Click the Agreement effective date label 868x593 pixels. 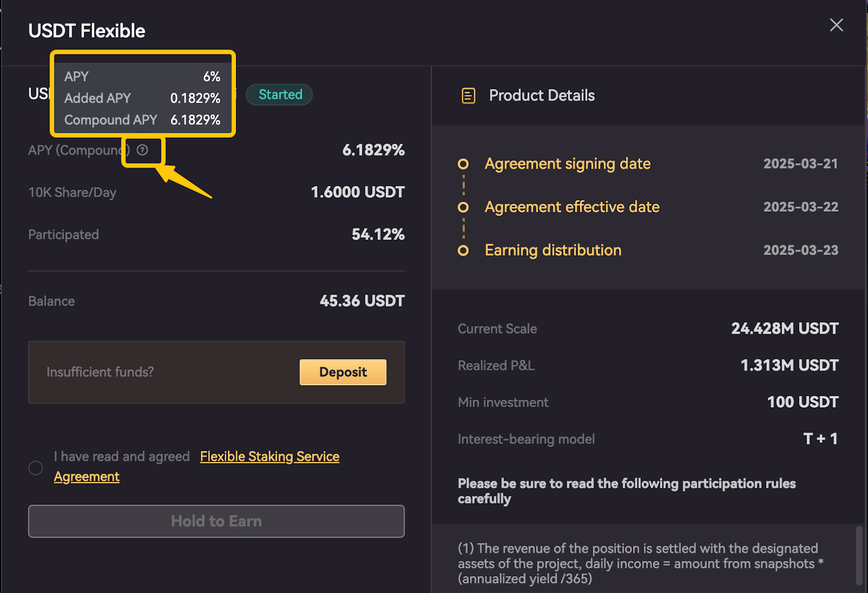(x=572, y=207)
